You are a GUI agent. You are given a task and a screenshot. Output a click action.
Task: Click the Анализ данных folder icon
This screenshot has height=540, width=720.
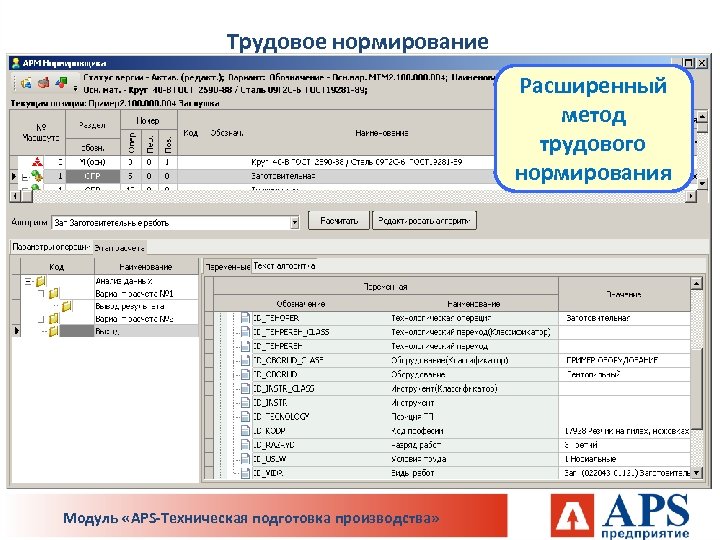pos(41,281)
